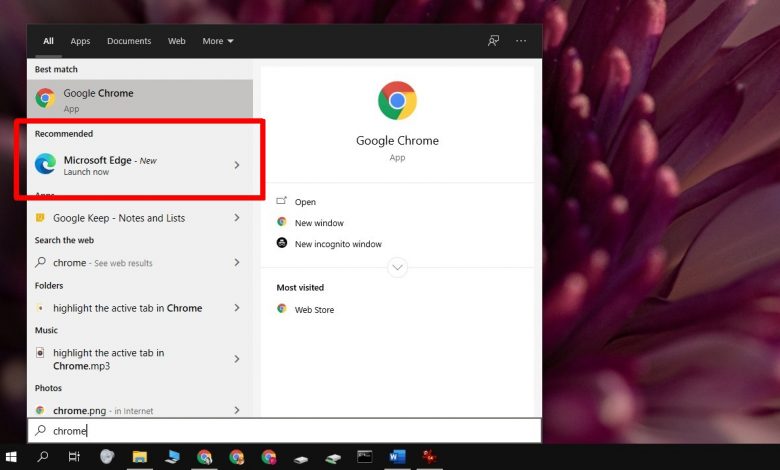This screenshot has width=780, height=470.
Task: Open the Command Prompt taskbar icon
Action: pos(365,457)
